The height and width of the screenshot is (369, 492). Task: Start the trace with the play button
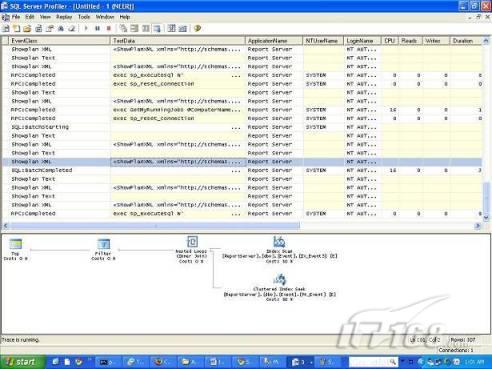pyautogui.click(x=86, y=29)
